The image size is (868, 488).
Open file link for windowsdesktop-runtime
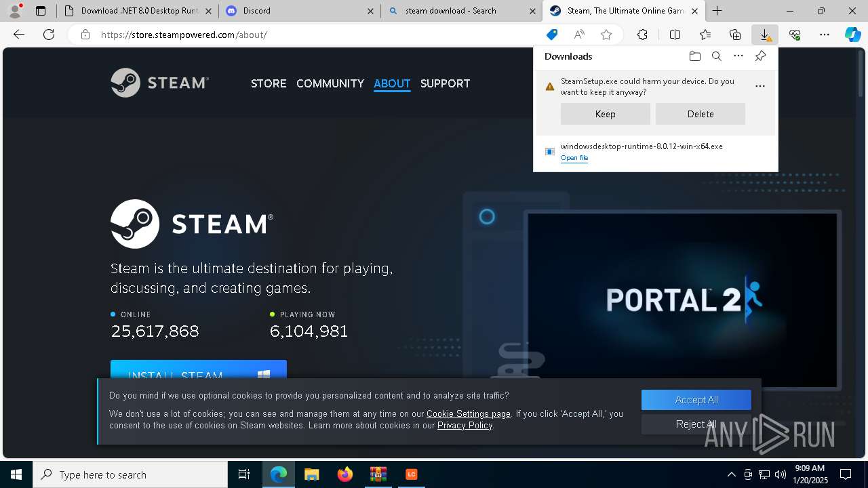tap(574, 158)
